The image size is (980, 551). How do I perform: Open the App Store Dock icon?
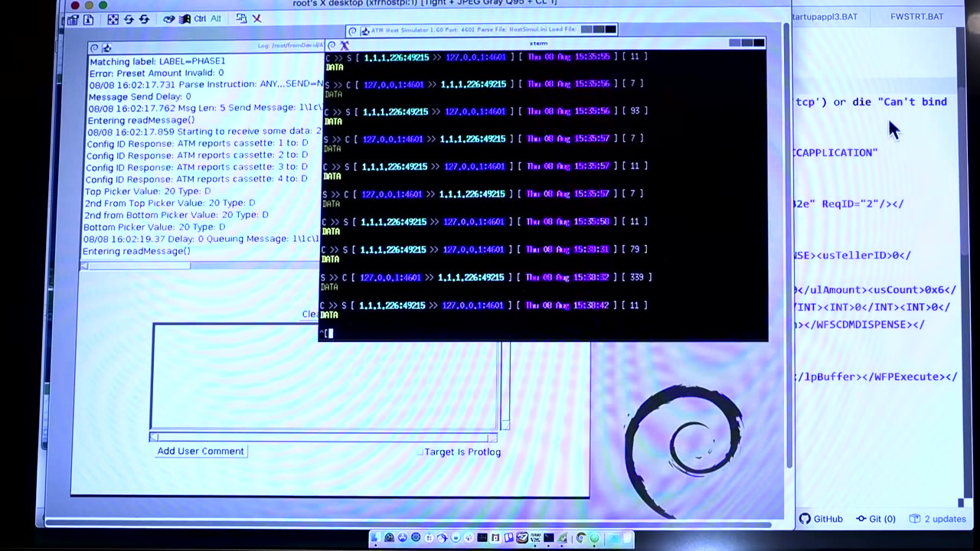coord(403,538)
